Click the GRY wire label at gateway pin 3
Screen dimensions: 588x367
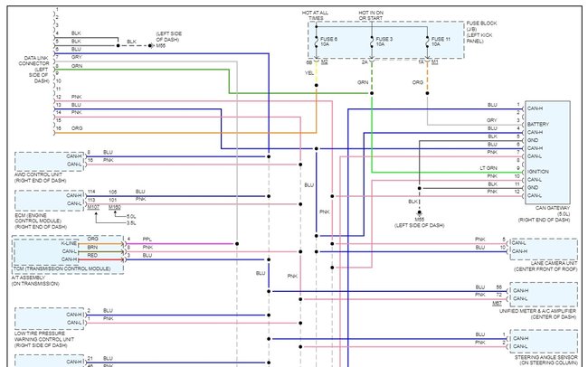coord(492,120)
